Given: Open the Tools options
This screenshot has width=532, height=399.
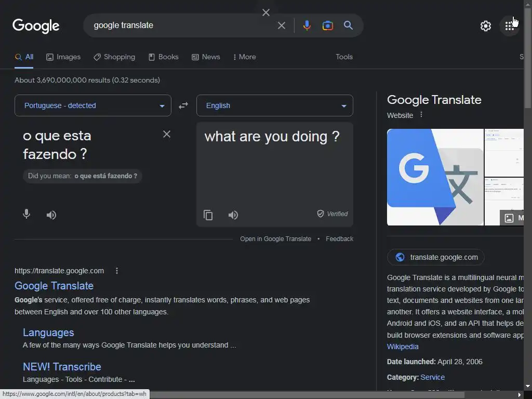Looking at the screenshot, I should 344,57.
